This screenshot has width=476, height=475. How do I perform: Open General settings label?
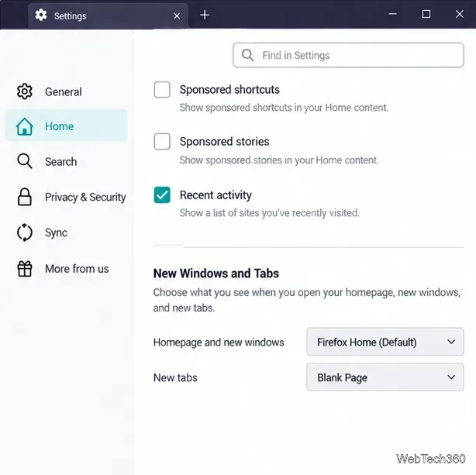point(64,92)
